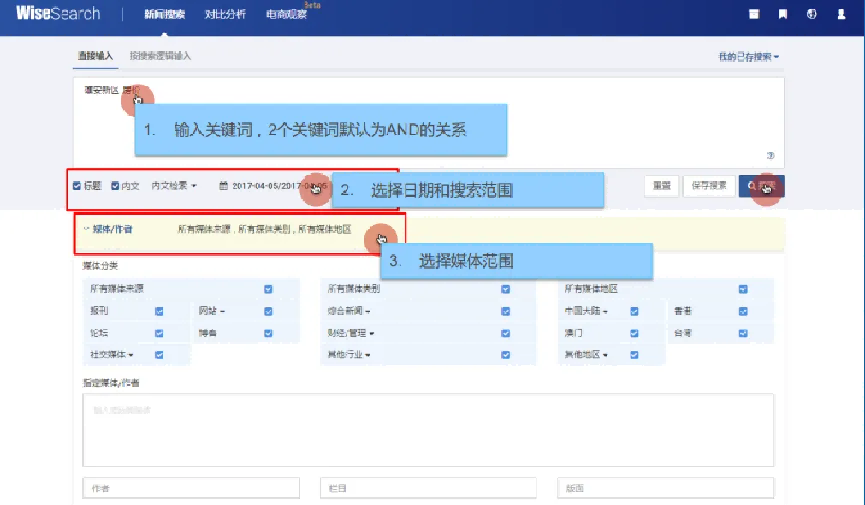This screenshot has height=505, width=865.
Task: Toggle the 内文 checkbox
Action: (x=115, y=186)
